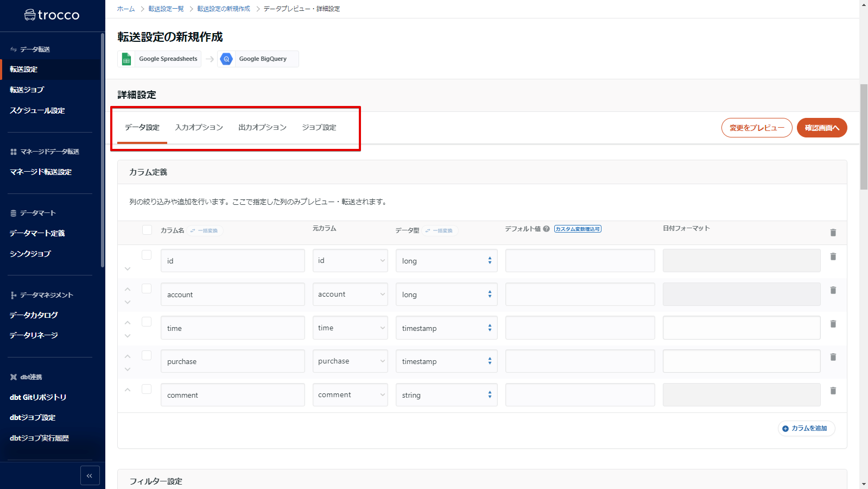The image size is (868, 489).
Task: Click the sidebar scrollbar
Action: (103, 151)
